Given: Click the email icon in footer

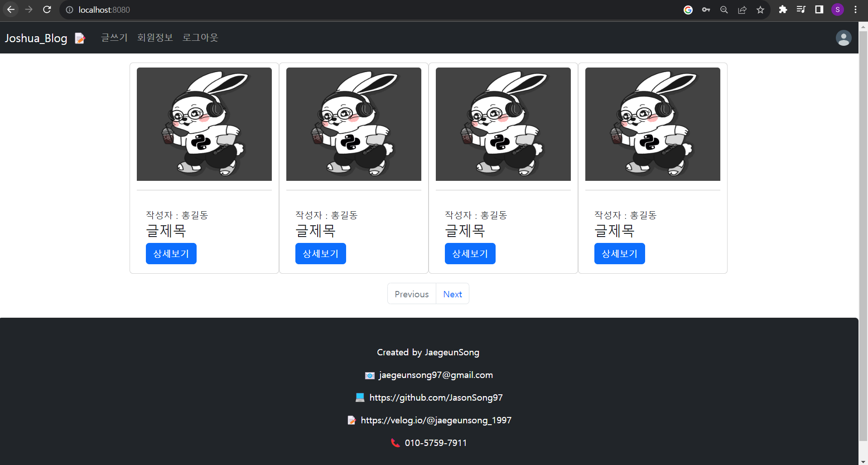Looking at the screenshot, I should click(370, 375).
